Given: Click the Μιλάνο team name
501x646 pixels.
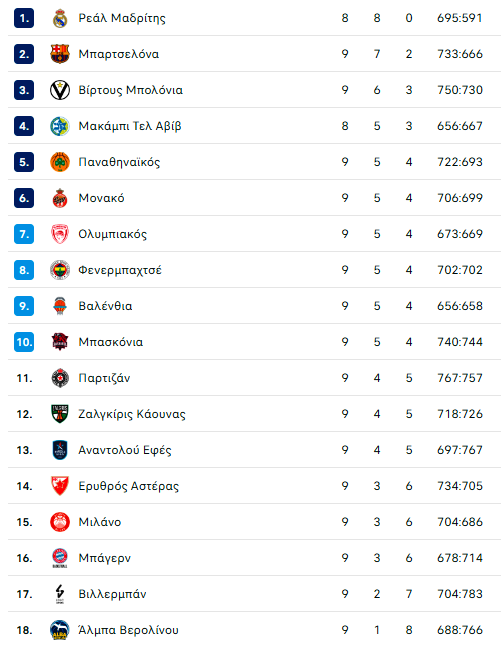Looking at the screenshot, I should [x=100, y=522].
